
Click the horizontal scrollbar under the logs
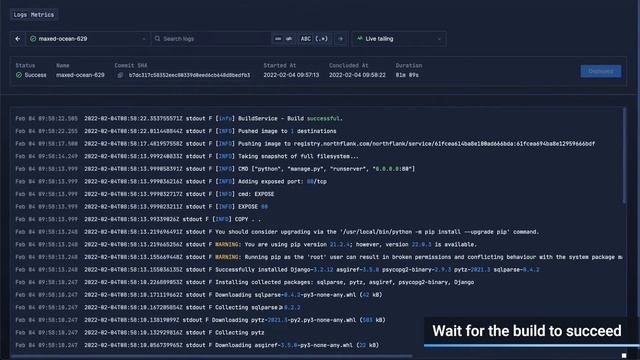point(212,356)
